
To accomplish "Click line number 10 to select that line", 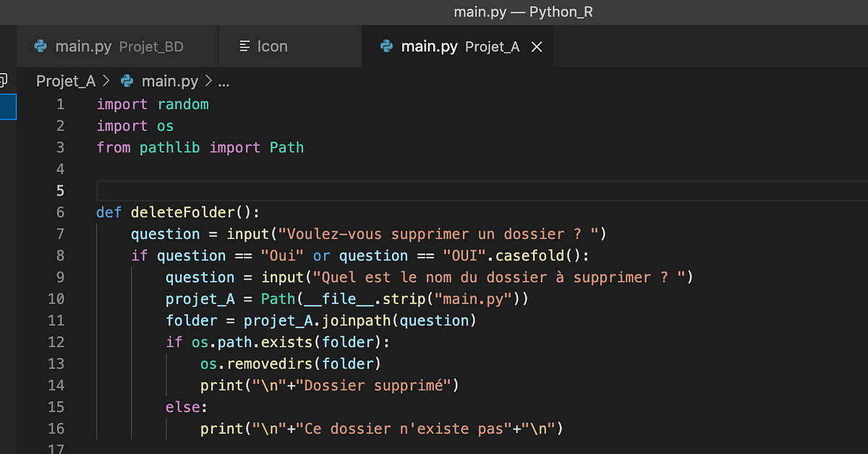I will [56, 298].
